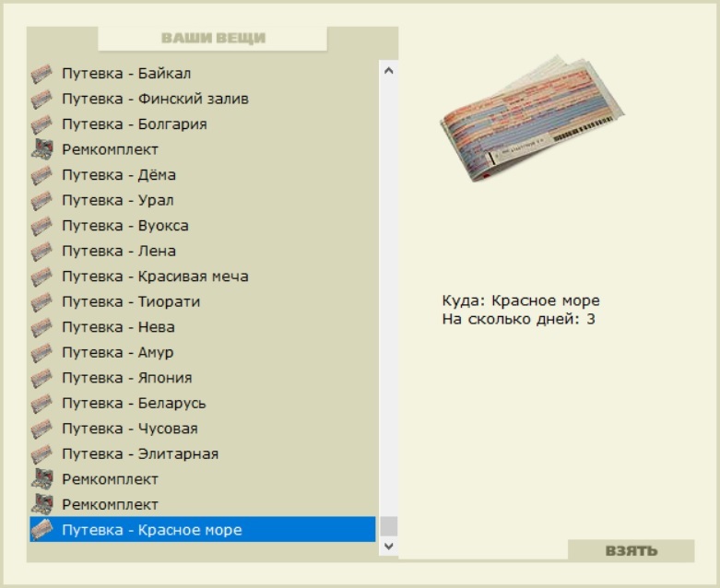Click the ticket icon beside Путевка - Болгария
The height and width of the screenshot is (588, 720).
coord(41,124)
